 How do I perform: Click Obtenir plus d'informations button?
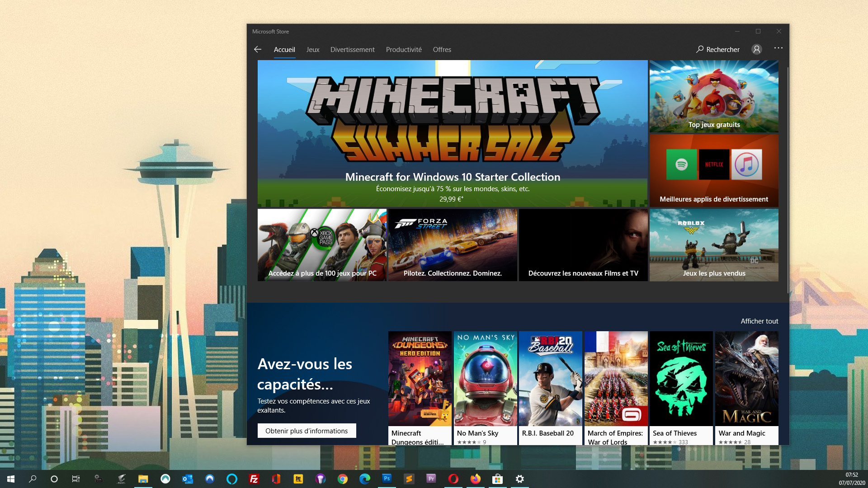(307, 431)
